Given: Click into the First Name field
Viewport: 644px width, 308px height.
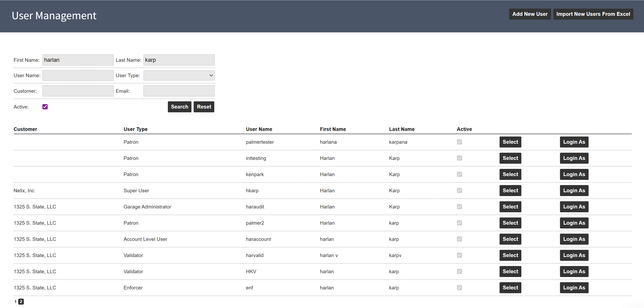Looking at the screenshot, I should pyautogui.click(x=78, y=60).
